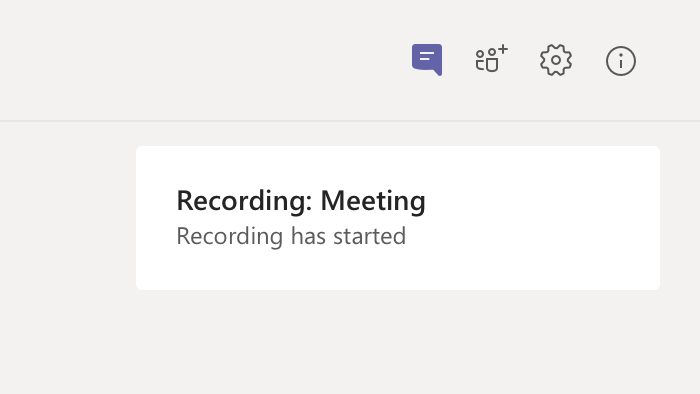Show meeting details info icon
Image resolution: width=700 pixels, height=394 pixels.
(621, 61)
